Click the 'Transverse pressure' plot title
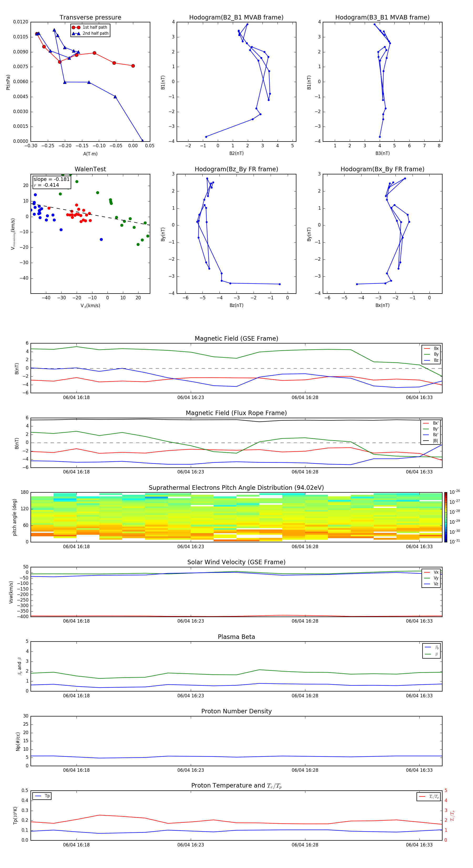 coord(90,18)
